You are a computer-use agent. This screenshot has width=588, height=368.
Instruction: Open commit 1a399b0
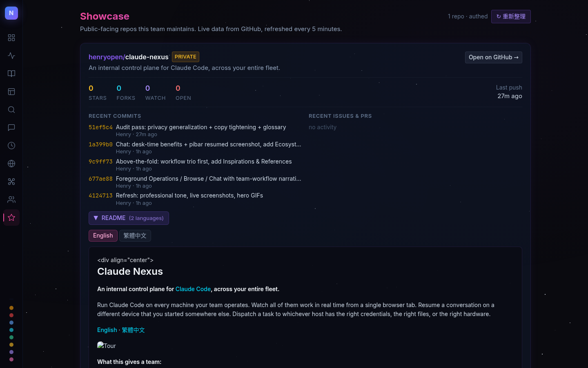coord(100,144)
